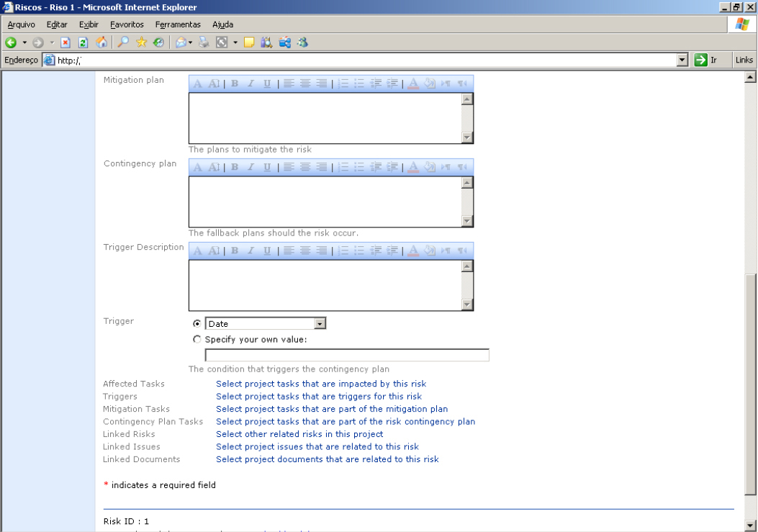Click Select tasks part of the mitigation plan

tap(332, 409)
